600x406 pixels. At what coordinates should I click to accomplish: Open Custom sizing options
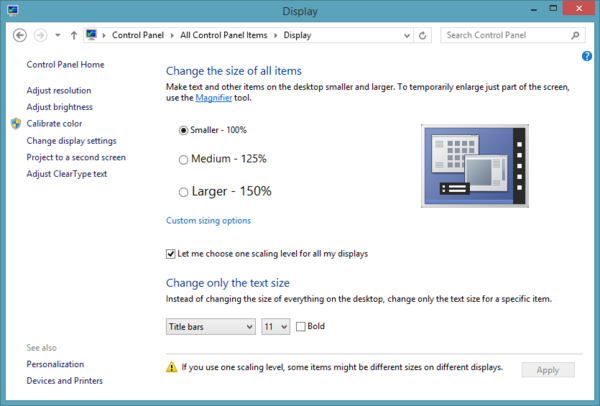point(209,221)
